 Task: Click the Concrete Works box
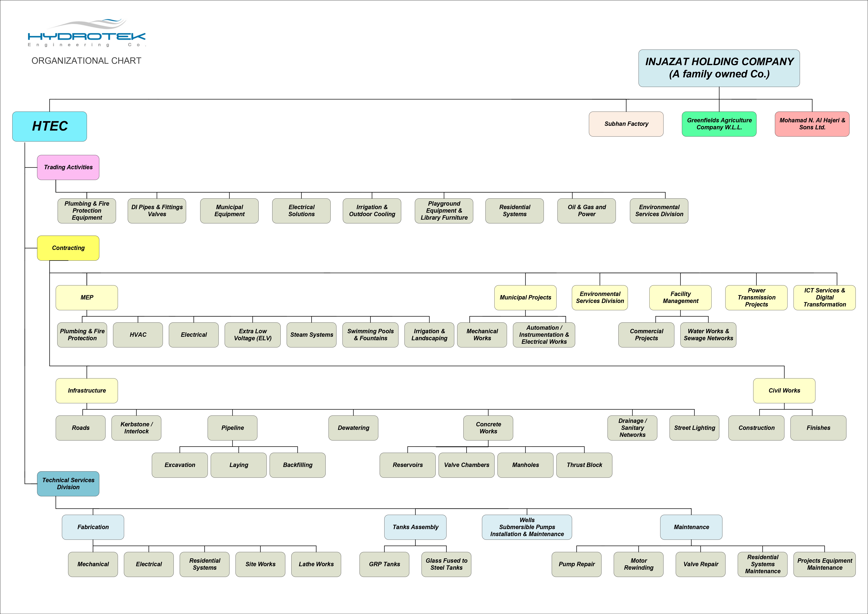[x=488, y=428]
